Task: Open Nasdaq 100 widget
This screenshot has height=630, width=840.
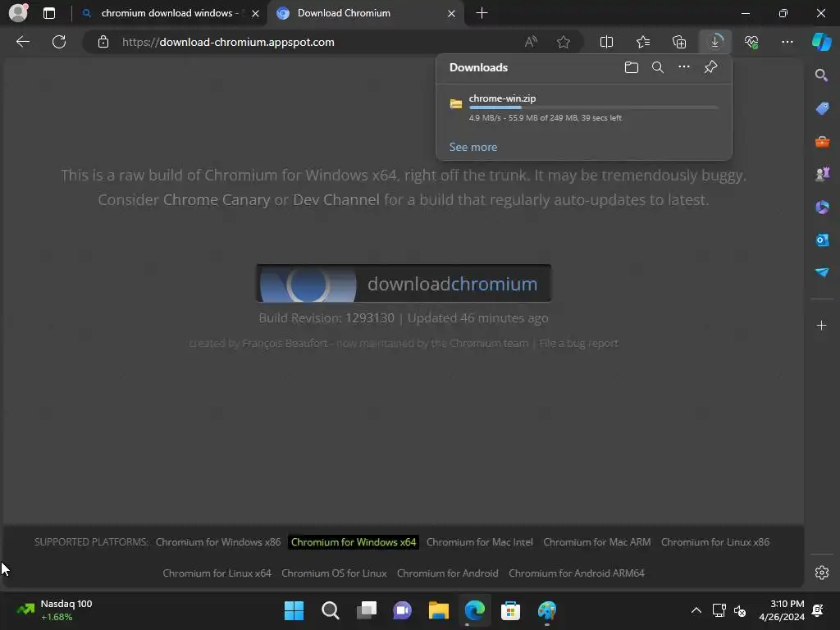Action: (x=55, y=610)
